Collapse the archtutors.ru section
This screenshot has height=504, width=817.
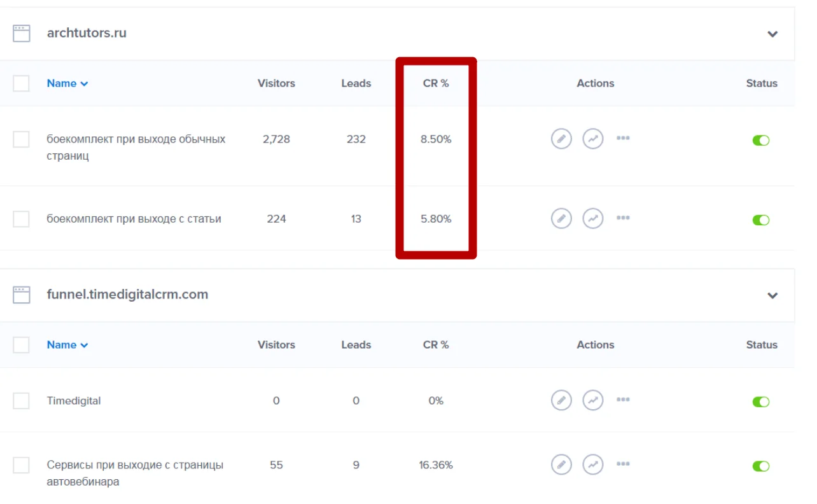pos(772,34)
